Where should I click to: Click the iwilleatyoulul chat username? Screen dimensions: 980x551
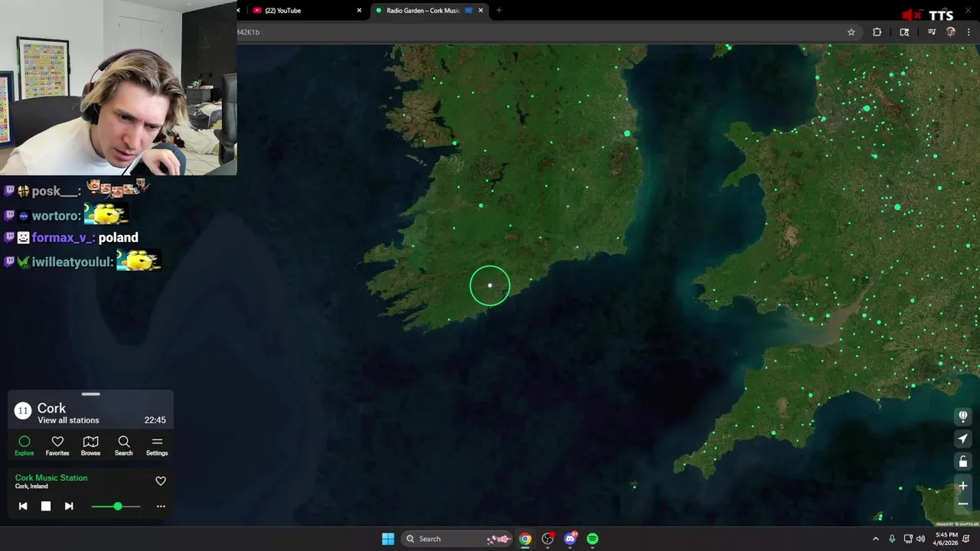pyautogui.click(x=72, y=262)
